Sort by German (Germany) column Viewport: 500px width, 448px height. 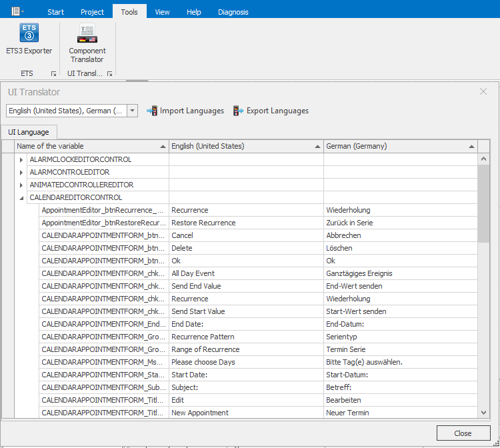pyautogui.click(x=401, y=146)
